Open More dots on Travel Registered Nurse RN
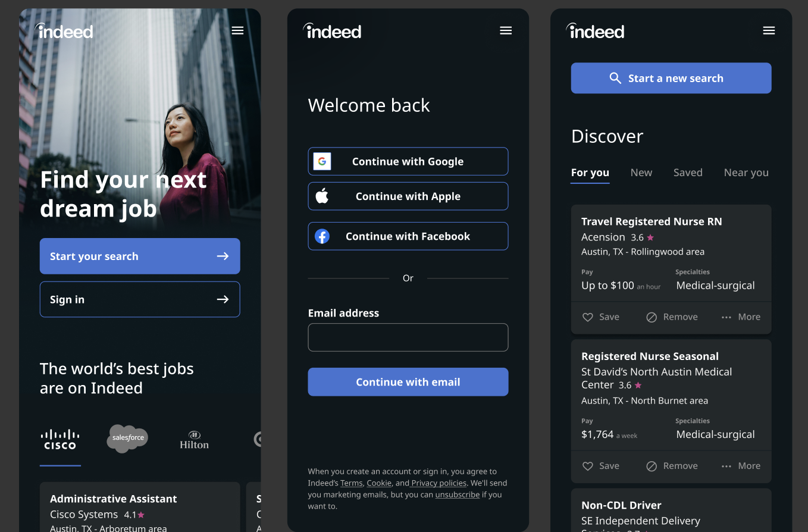 [x=726, y=317]
